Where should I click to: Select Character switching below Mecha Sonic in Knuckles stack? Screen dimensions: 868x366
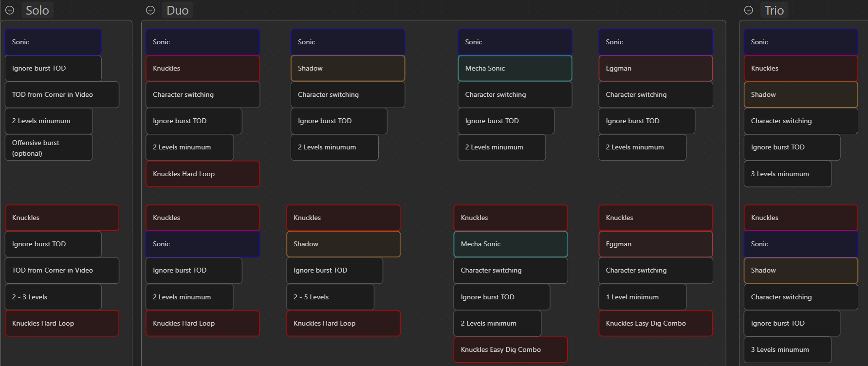(511, 270)
